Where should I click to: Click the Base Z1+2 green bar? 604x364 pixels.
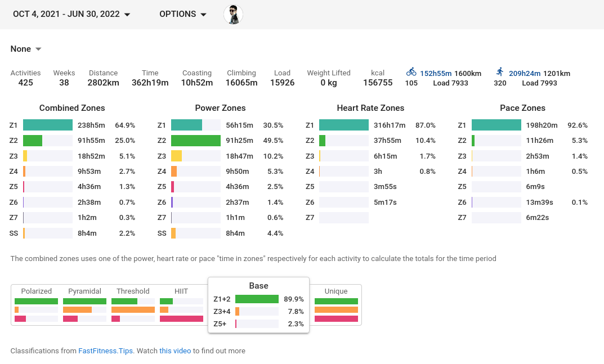(257, 299)
